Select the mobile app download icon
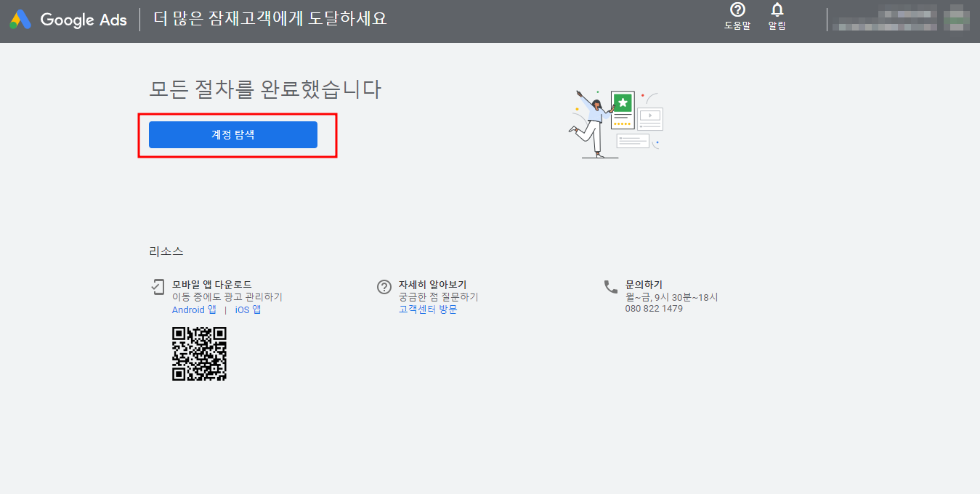This screenshot has height=494, width=980. (158, 286)
